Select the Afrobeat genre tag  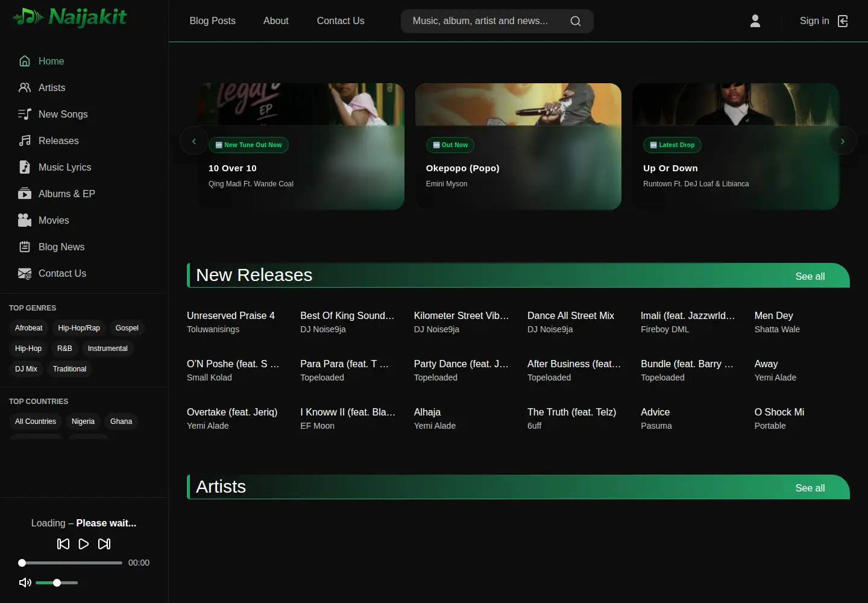click(29, 328)
